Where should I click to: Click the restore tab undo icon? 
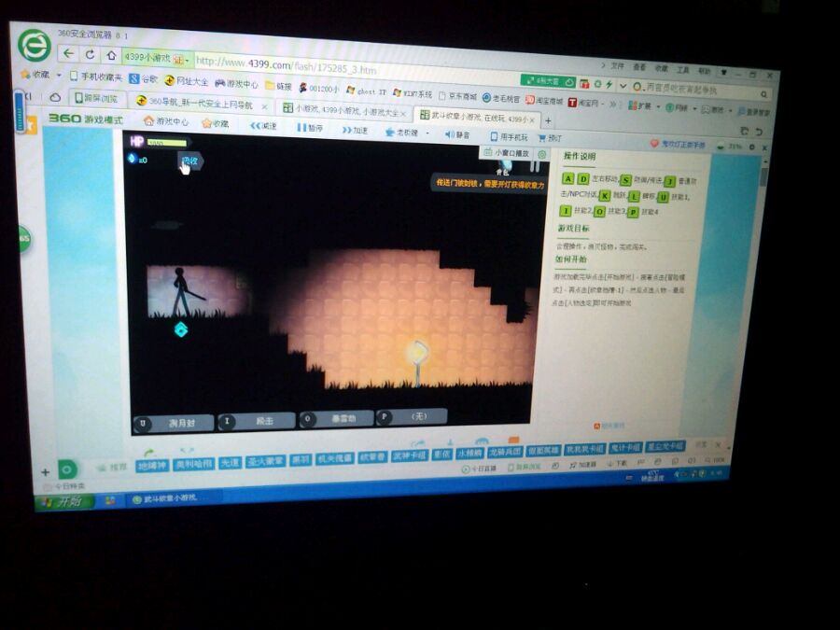pyautogui.click(x=758, y=132)
